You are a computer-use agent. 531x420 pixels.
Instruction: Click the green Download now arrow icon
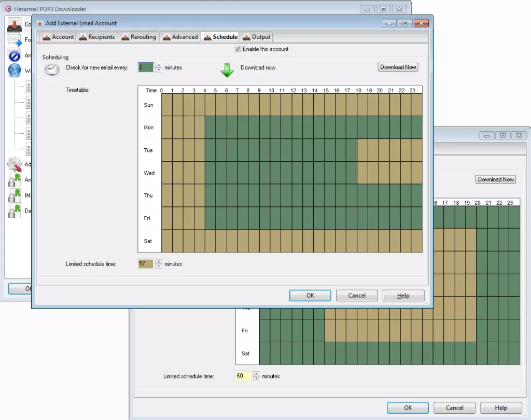227,70
